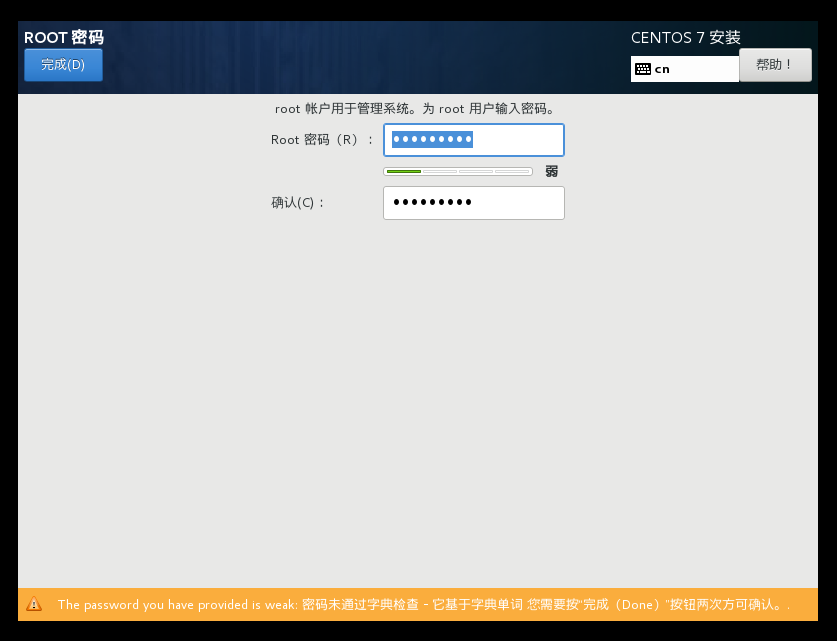Viewport: 837px width, 641px height.
Task: Click the 完成(D) Done button
Action: 64,65
